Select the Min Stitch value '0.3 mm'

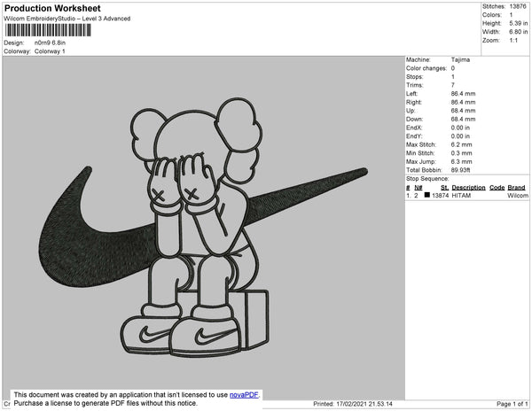pos(461,153)
